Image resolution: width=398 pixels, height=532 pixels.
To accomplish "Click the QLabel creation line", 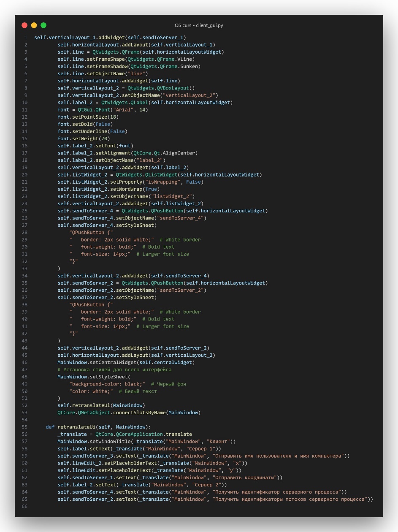I will (145, 103).
